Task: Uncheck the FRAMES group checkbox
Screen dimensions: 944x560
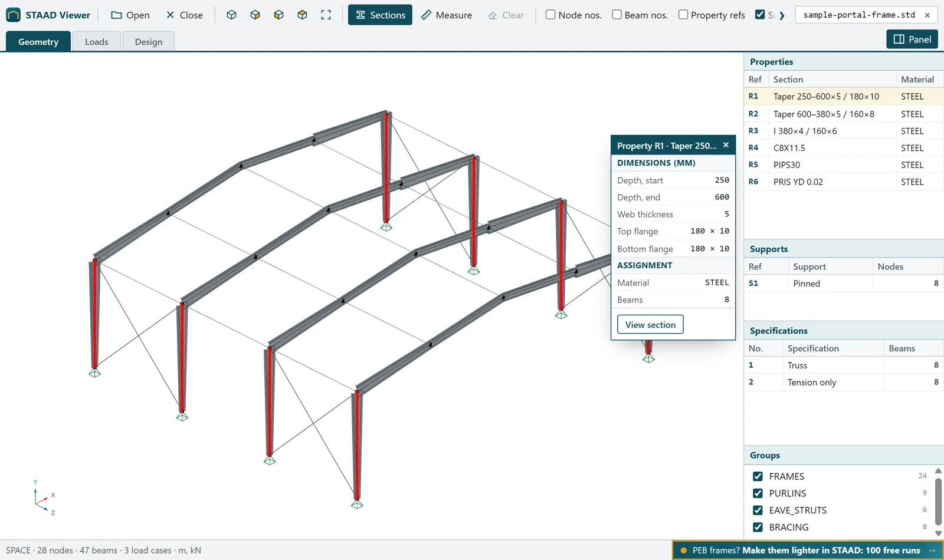Action: (758, 476)
